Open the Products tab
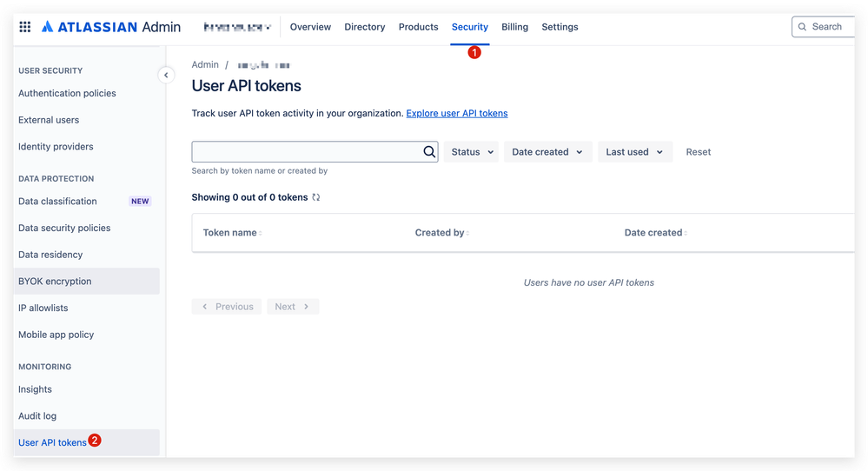The height and width of the screenshot is (471, 868). click(419, 27)
